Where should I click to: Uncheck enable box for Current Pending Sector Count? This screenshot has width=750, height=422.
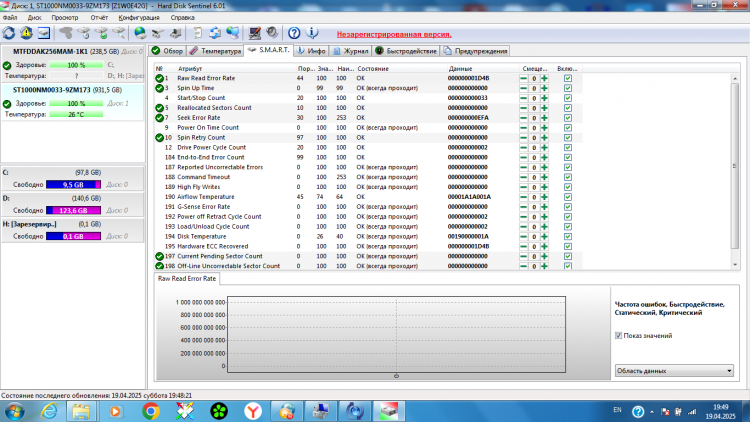point(568,256)
